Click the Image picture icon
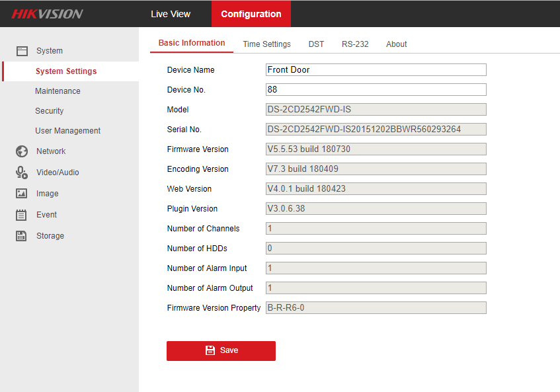560x392 pixels. [x=22, y=194]
